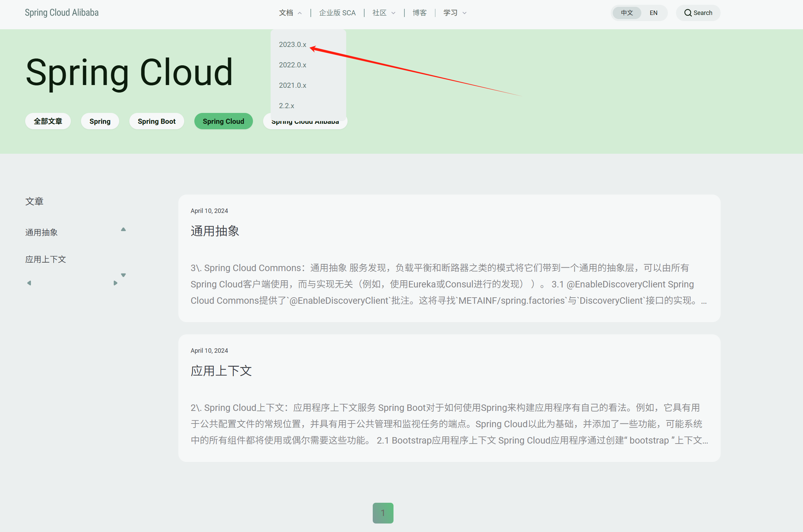Click the 应用上下文 article excerpt text
Image resolution: width=803 pixels, height=532 pixels.
click(x=449, y=424)
